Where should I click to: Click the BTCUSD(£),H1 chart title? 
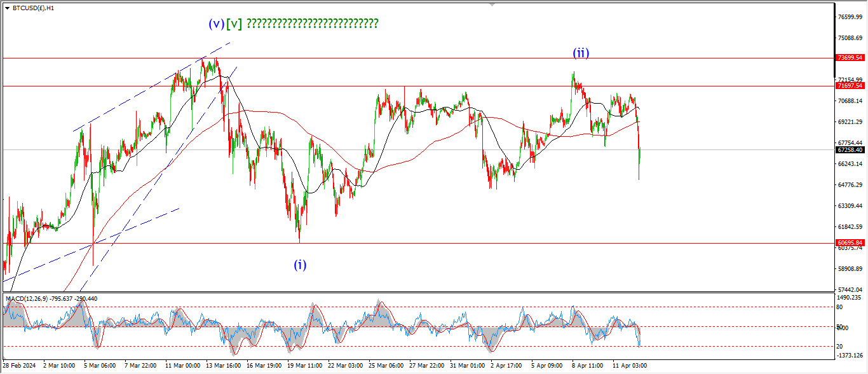coord(33,8)
